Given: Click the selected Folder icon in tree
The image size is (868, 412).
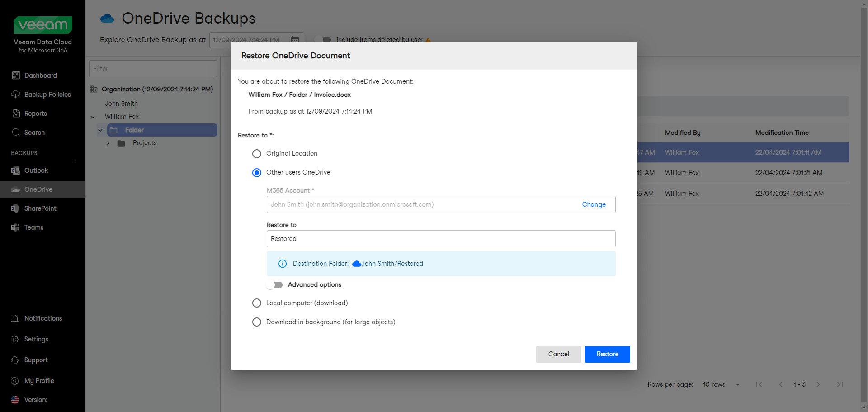Looking at the screenshot, I should tap(114, 130).
